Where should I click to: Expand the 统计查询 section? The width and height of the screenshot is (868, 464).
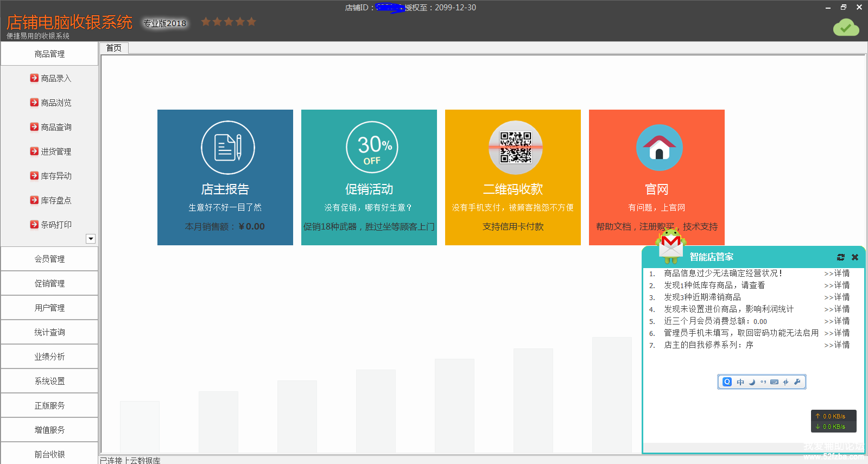pyautogui.click(x=49, y=332)
